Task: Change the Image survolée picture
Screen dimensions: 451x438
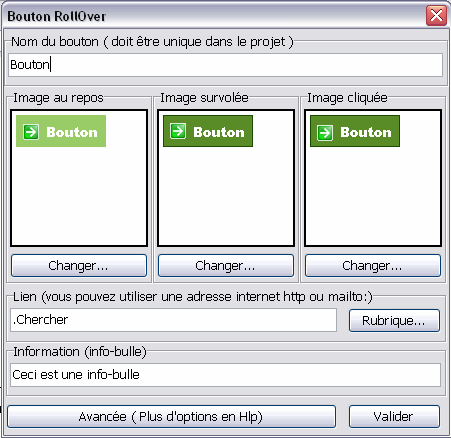Action: [x=226, y=266]
